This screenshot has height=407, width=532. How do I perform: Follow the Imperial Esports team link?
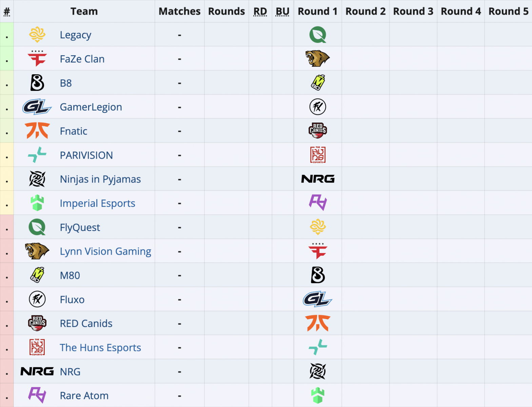(97, 203)
